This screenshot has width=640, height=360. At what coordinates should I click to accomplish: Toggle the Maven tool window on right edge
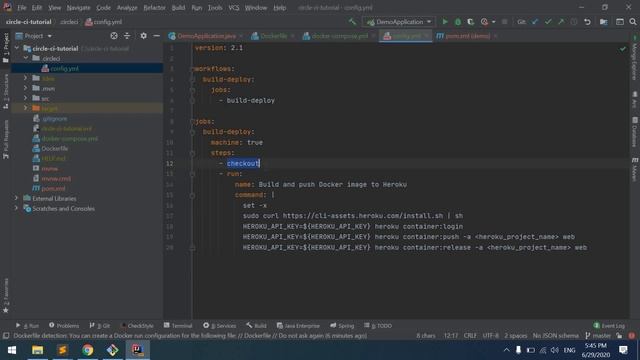pyautogui.click(x=635, y=169)
